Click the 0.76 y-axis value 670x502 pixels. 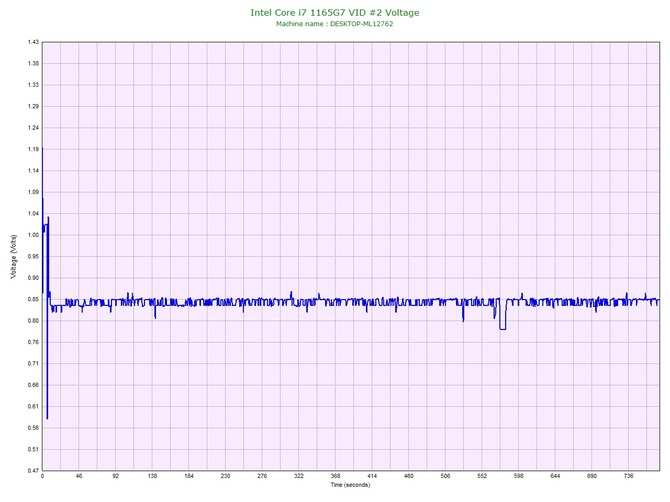coord(33,342)
